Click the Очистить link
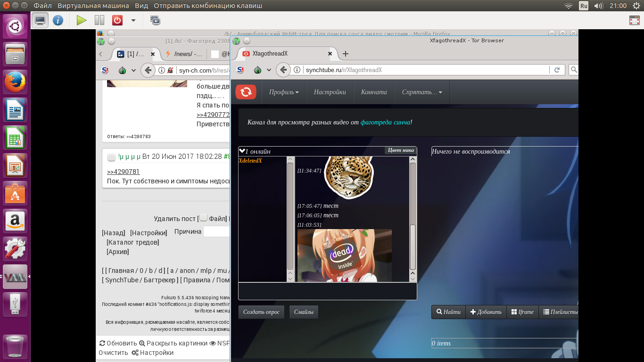The width and height of the screenshot is (644, 362). (113, 353)
